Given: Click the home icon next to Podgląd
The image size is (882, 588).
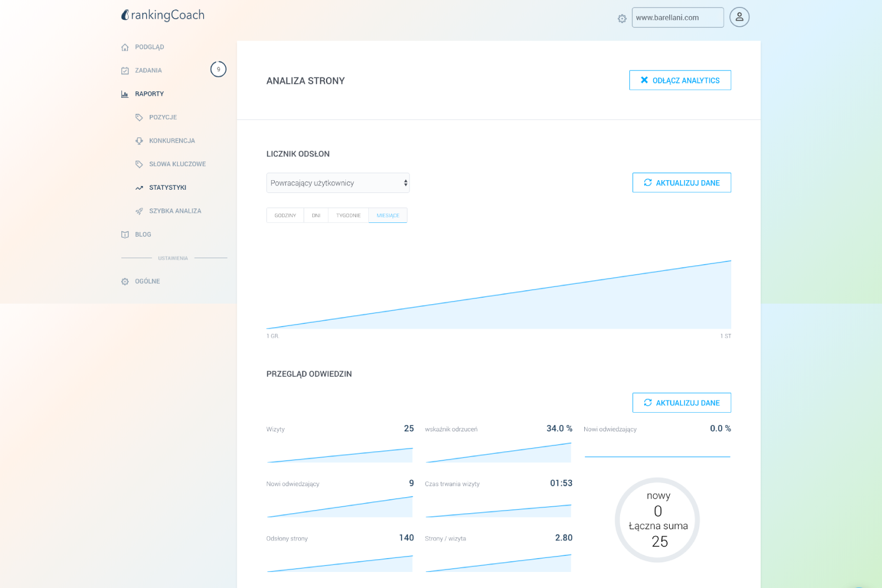Looking at the screenshot, I should click(x=125, y=47).
